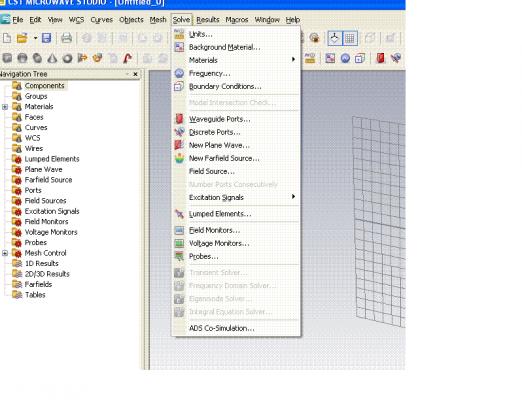Select the Brick shape tool

click(7, 58)
